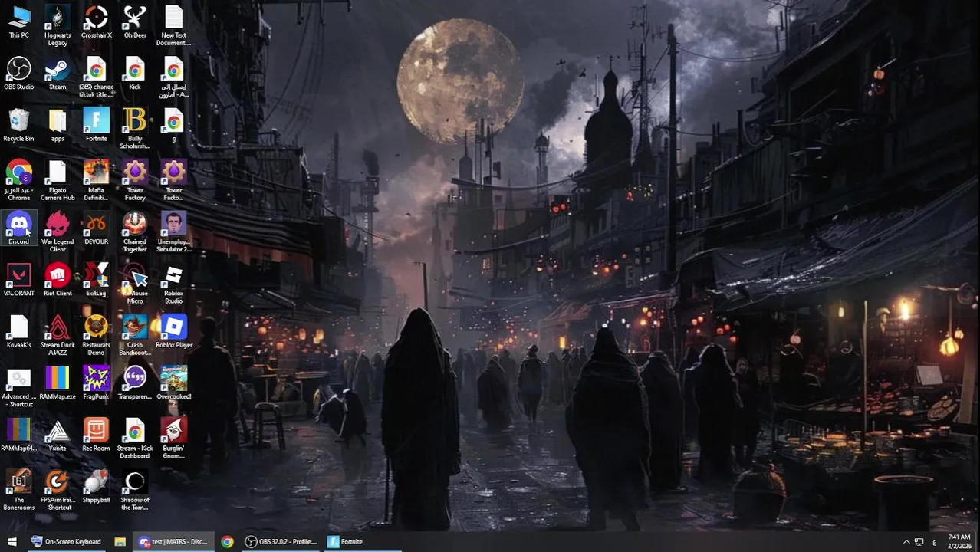Select the VALORANT desktop shortcut
This screenshot has height=552, width=980.
pyautogui.click(x=18, y=280)
